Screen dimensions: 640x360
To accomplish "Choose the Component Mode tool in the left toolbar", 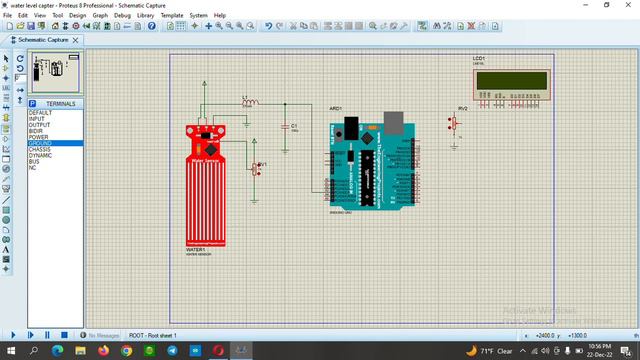I will [6, 69].
